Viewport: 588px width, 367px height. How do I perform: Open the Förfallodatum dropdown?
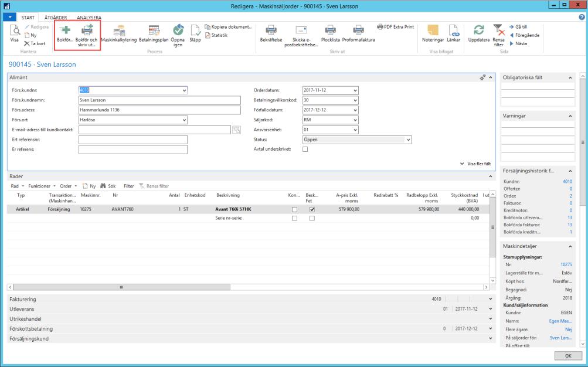pyautogui.click(x=355, y=110)
